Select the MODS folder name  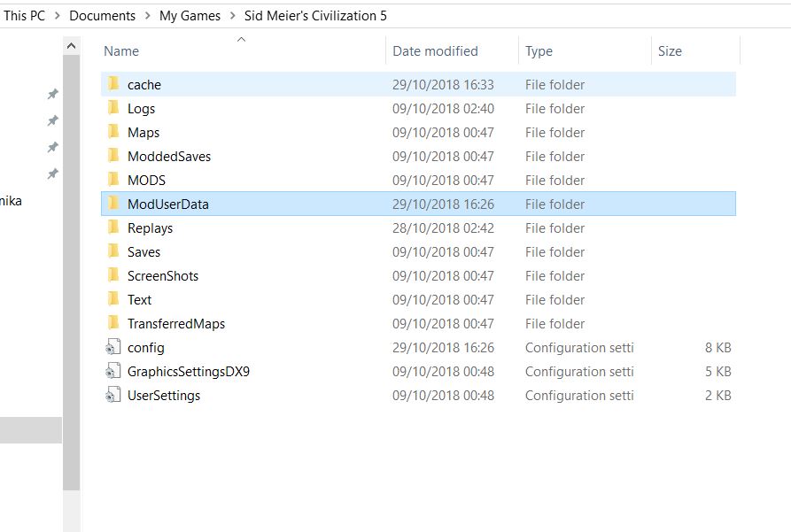(146, 180)
